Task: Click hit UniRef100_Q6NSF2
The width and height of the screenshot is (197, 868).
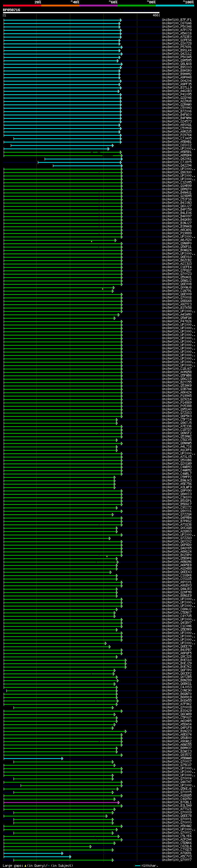Action: 176,433
